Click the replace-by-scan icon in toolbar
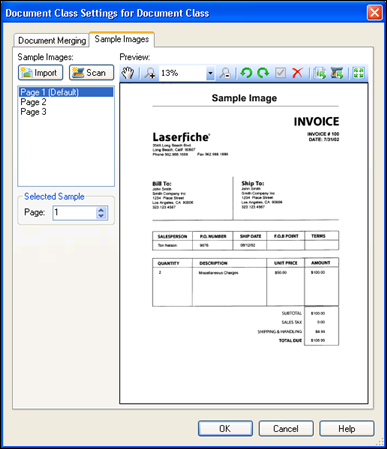The width and height of the screenshot is (387, 449). point(337,73)
